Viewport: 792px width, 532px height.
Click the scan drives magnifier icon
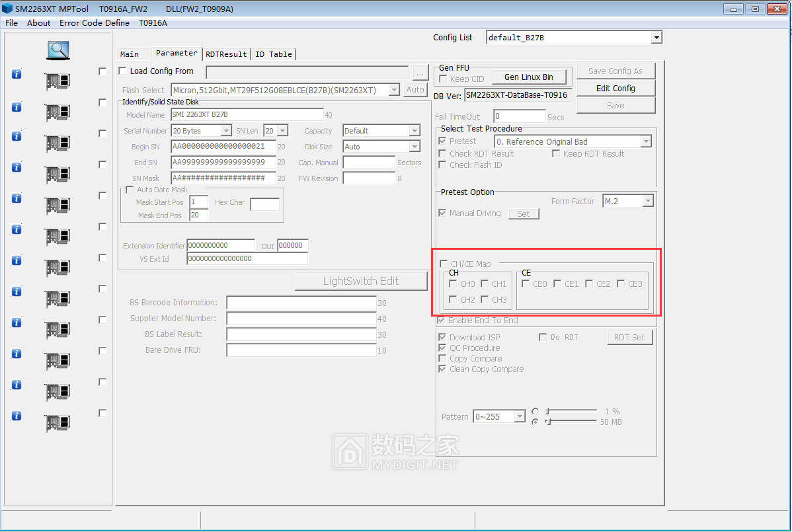(58, 50)
